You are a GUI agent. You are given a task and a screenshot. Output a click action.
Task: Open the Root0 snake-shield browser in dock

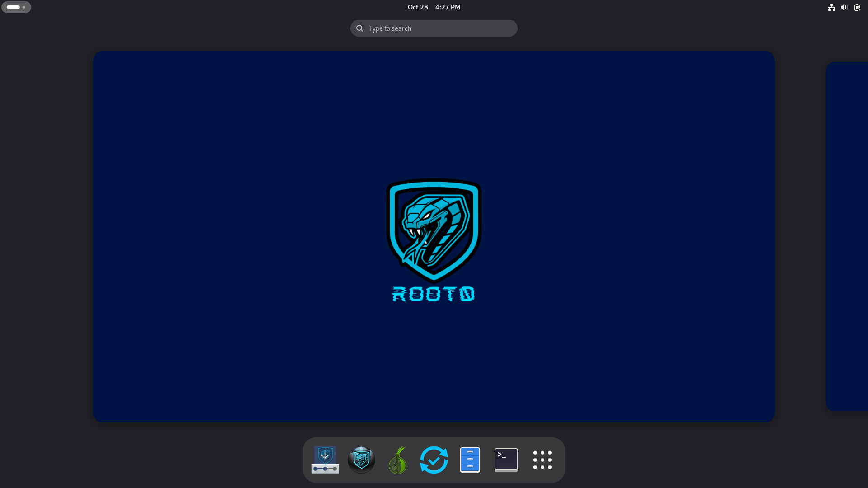pos(361,460)
